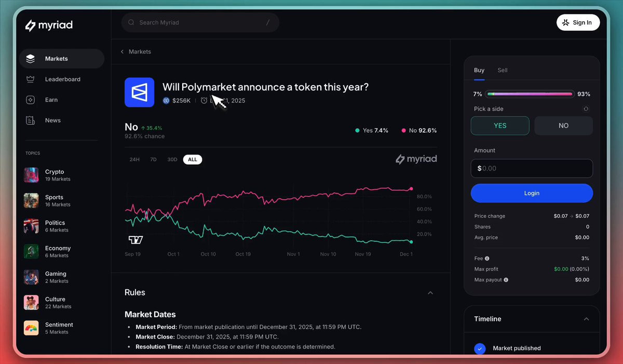The height and width of the screenshot is (364, 623).
Task: Click the search magnifier icon
Action: [131, 22]
